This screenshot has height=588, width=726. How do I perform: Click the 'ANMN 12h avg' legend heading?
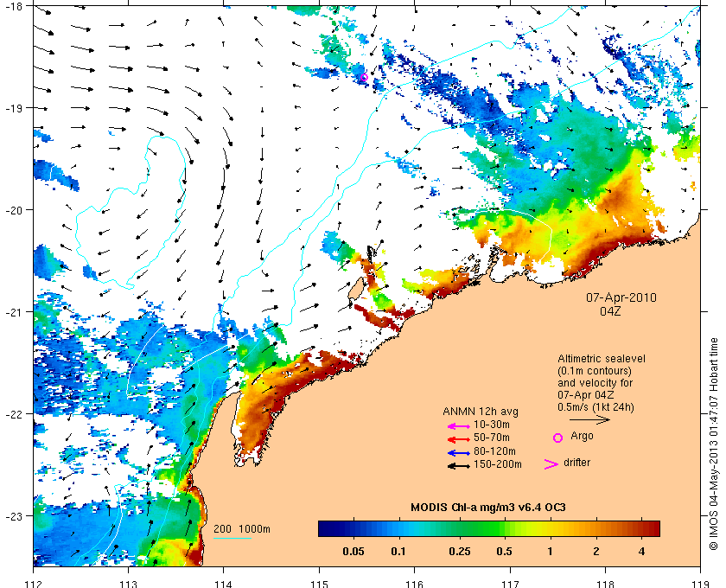(481, 412)
